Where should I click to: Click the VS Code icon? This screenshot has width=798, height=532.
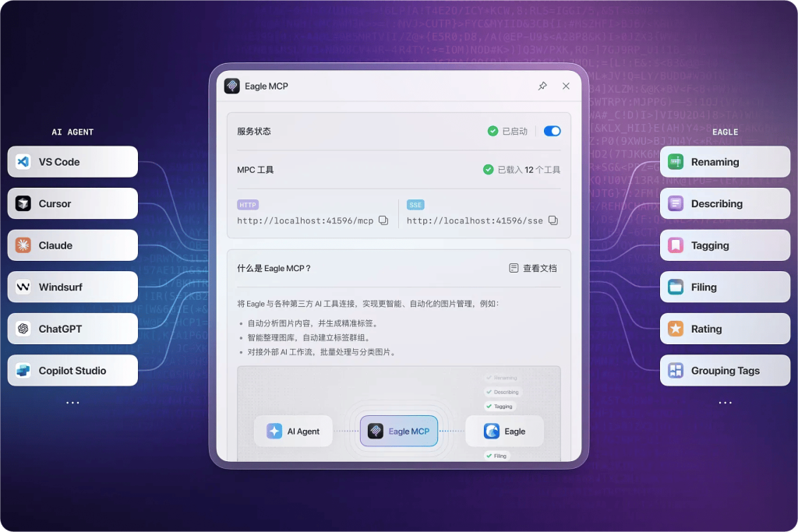(x=23, y=162)
